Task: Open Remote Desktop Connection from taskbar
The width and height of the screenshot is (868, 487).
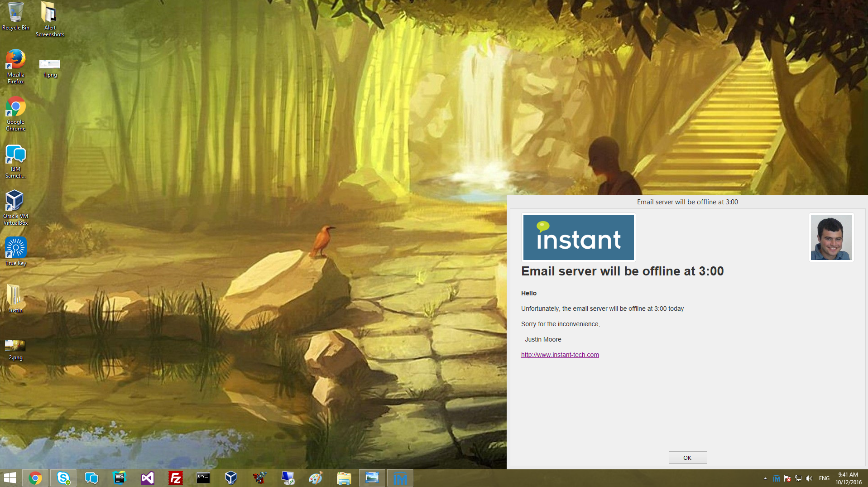Action: (288, 478)
